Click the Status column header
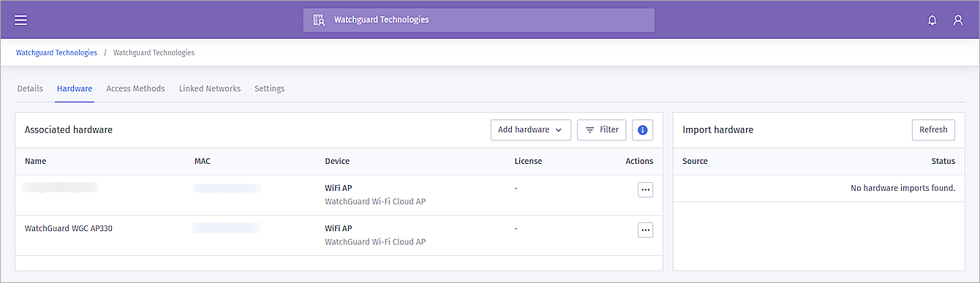 pyautogui.click(x=943, y=161)
